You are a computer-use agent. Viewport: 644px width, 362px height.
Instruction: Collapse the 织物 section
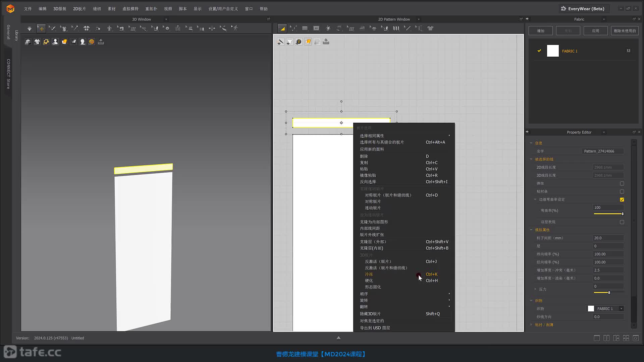pos(531,301)
